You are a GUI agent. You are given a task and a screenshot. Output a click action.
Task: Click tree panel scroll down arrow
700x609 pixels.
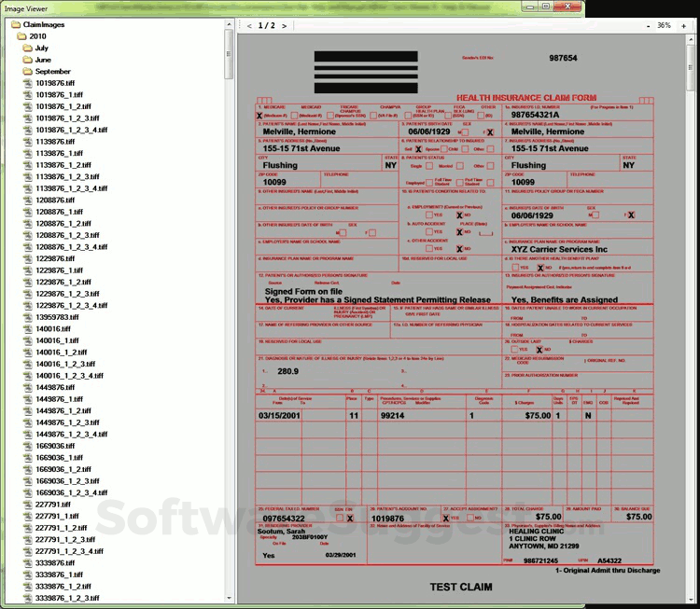(x=229, y=598)
